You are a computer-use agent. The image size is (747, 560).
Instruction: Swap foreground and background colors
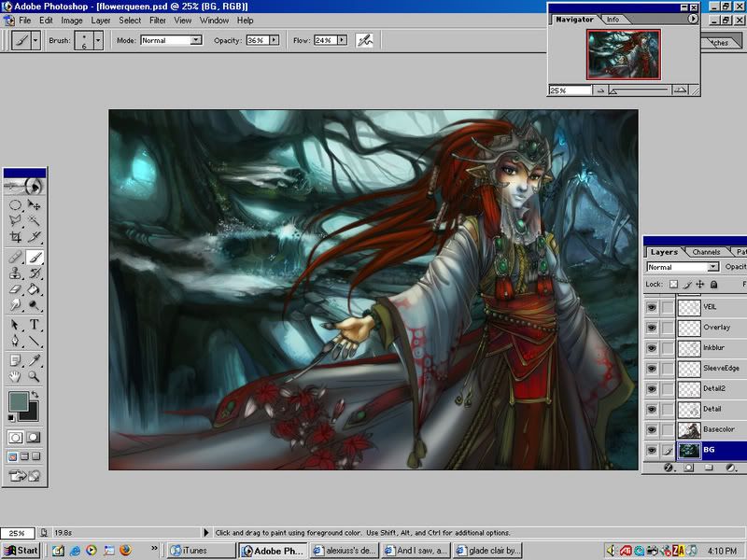35,394
